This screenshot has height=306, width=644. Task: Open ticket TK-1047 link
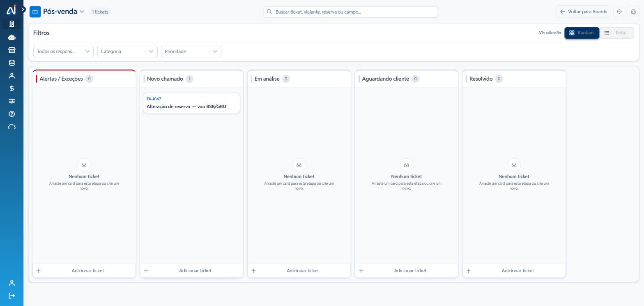154,99
